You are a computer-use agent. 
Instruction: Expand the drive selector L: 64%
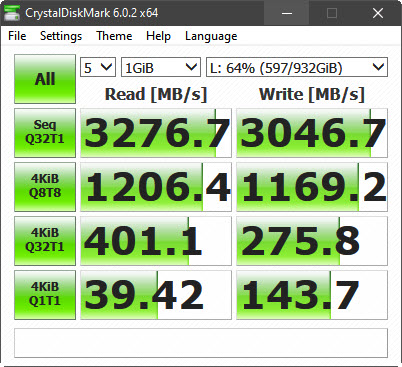click(297, 67)
